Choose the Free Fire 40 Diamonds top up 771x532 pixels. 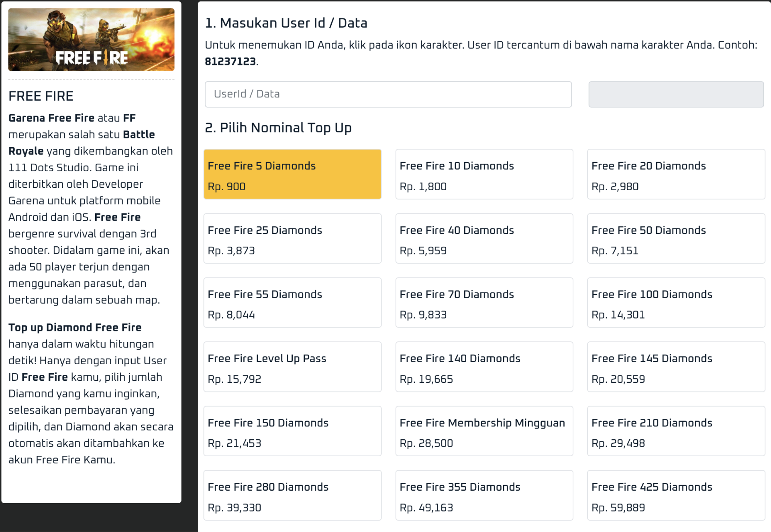pos(484,238)
